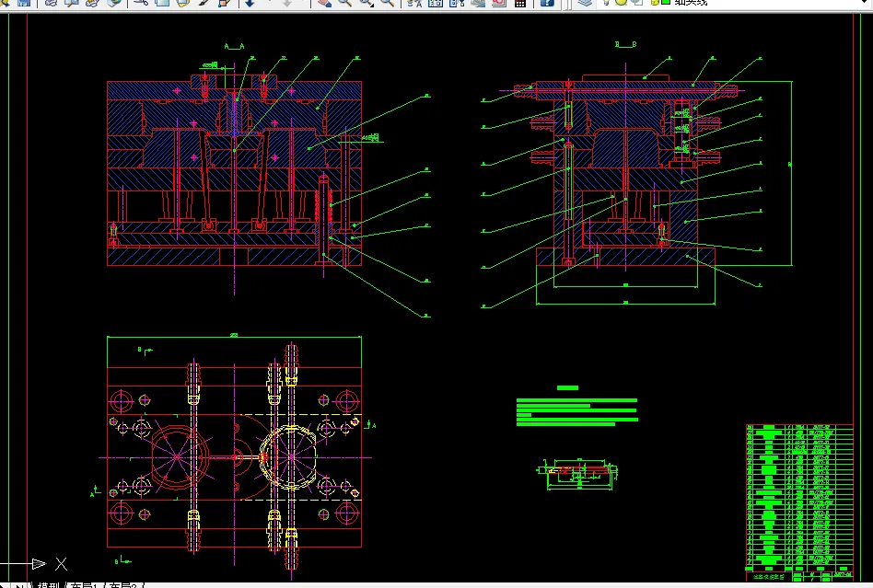The width and height of the screenshot is (873, 588).
Task: Click the Copy icon in the toolbar
Action: (162, 2)
